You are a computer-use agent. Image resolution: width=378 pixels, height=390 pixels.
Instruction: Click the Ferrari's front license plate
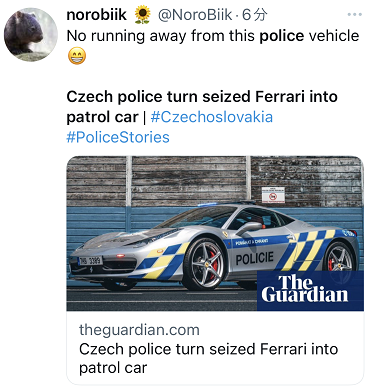point(90,261)
